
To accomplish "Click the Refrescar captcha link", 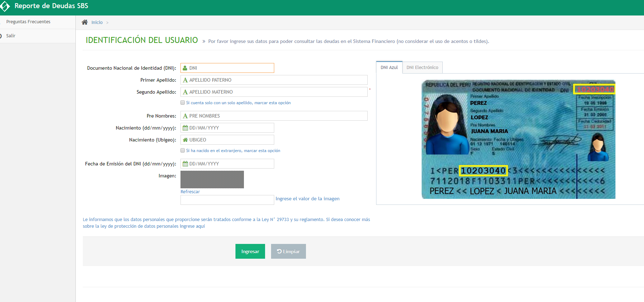I will (x=190, y=192).
